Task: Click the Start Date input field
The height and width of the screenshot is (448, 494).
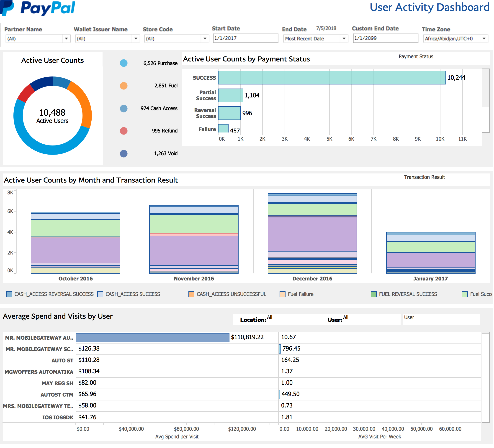Action: (x=246, y=38)
